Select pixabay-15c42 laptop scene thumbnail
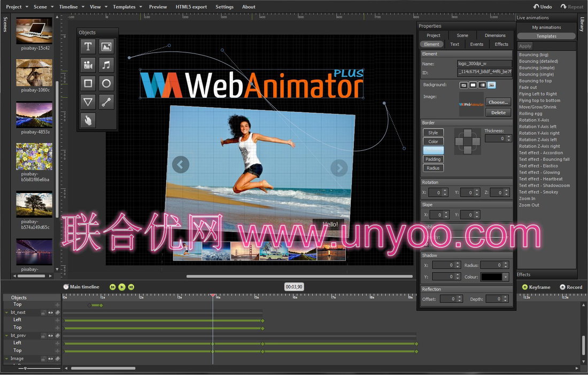Image resolution: width=588 pixels, height=375 pixels. click(x=34, y=30)
